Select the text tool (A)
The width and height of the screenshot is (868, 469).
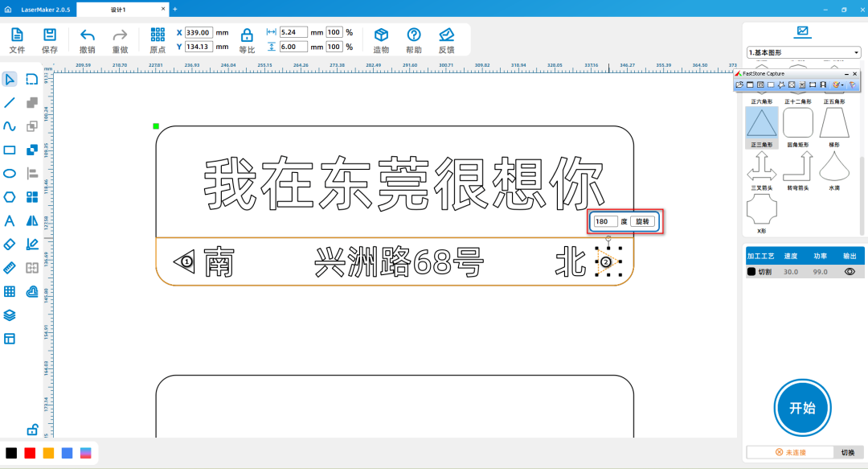coord(10,220)
